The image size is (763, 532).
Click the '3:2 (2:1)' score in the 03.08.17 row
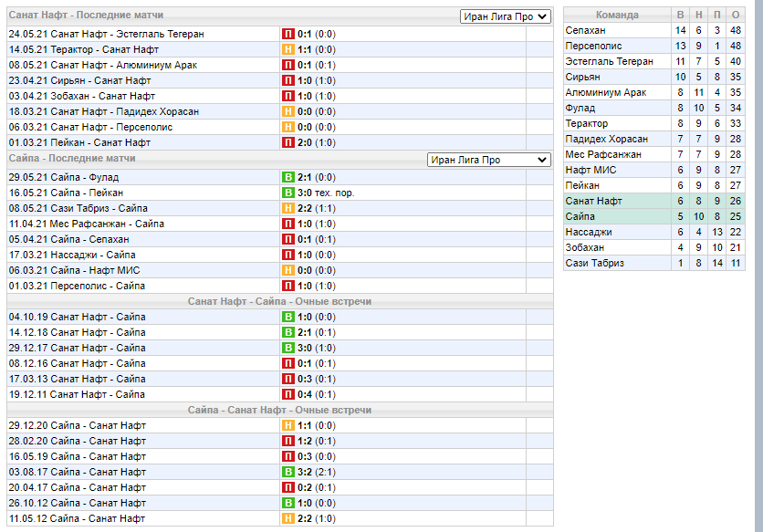[x=317, y=472]
